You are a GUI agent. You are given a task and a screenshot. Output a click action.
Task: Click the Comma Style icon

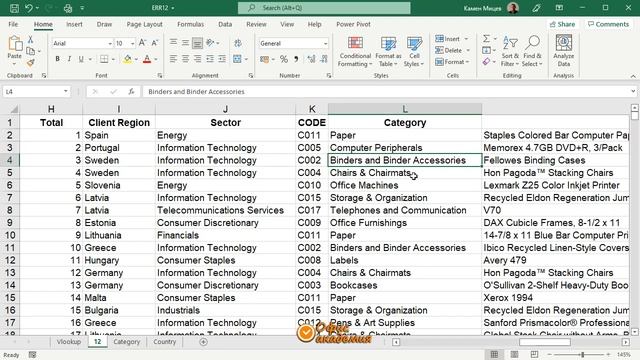pos(296,60)
